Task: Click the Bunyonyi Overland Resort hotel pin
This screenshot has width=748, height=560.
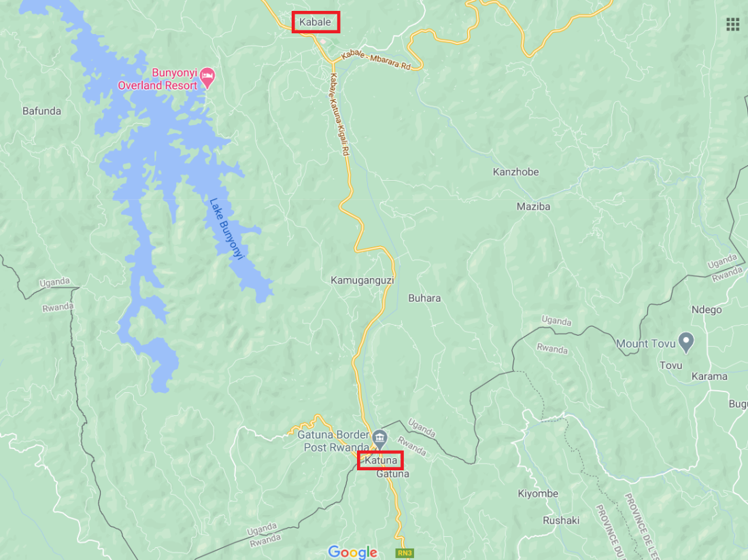Action: [207, 78]
